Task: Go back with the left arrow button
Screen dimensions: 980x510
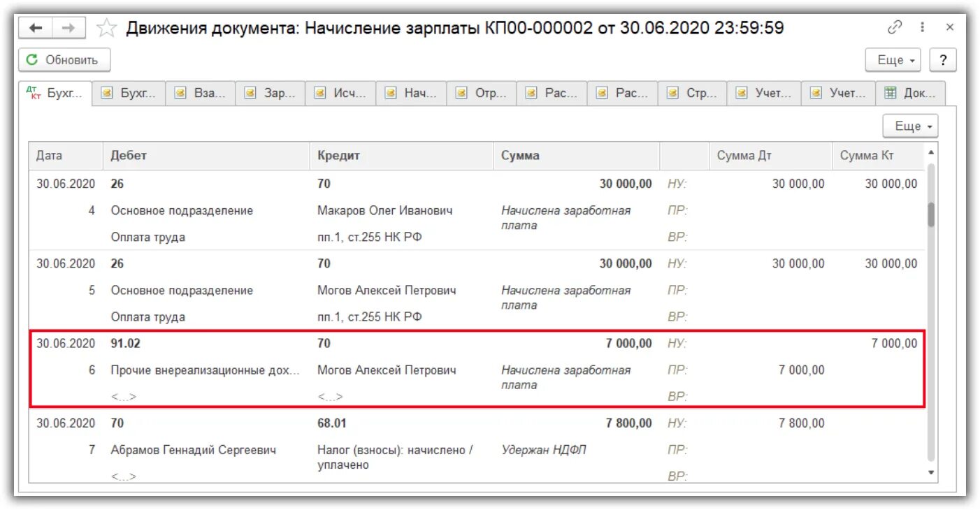Action: point(36,28)
